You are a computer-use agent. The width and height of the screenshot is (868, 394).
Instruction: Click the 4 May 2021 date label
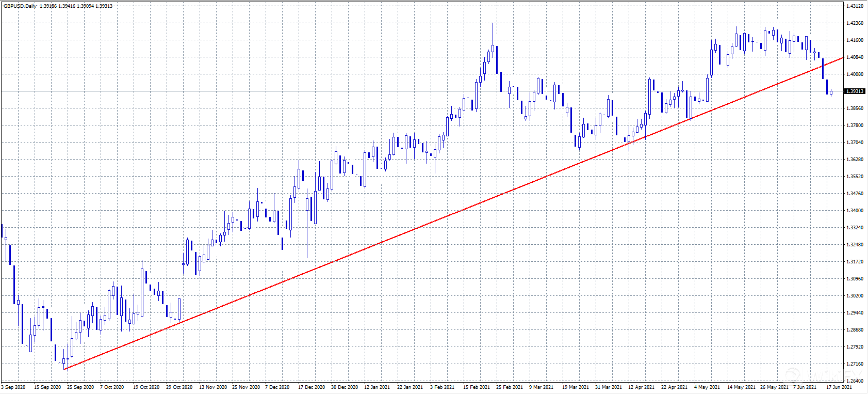[707, 387]
